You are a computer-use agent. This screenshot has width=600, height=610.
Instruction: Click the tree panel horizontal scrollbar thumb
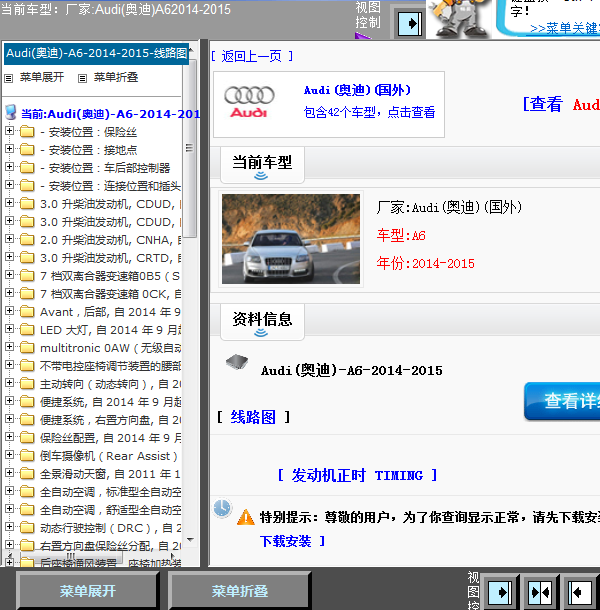[x=70, y=556]
